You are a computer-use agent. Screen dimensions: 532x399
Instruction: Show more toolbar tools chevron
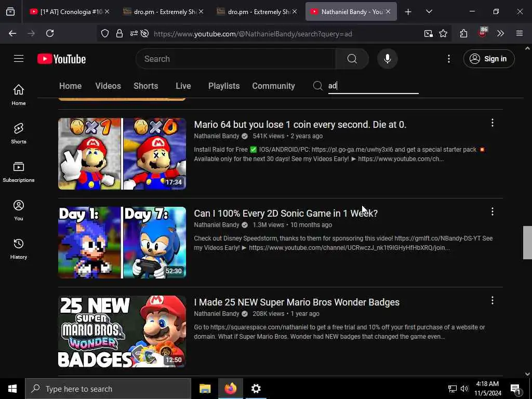coord(500,33)
